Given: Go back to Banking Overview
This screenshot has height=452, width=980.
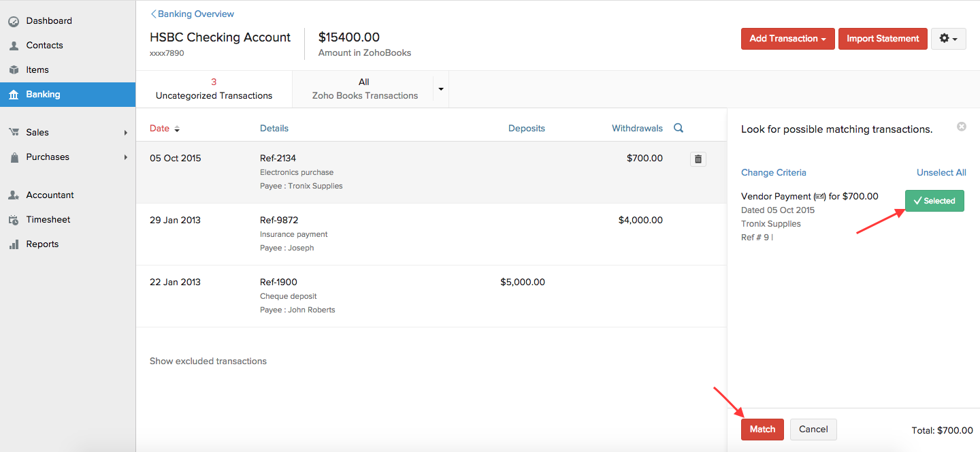Looking at the screenshot, I should 193,14.
